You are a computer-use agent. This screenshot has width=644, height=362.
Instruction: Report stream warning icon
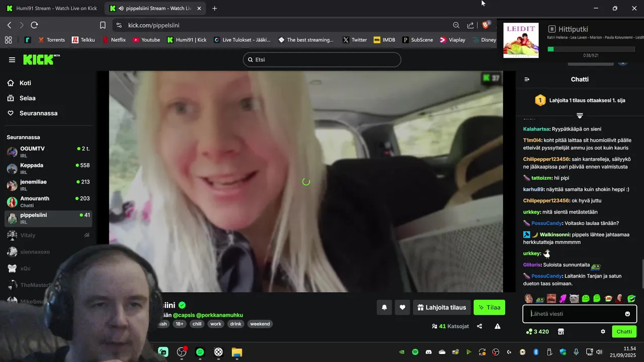pyautogui.click(x=498, y=326)
